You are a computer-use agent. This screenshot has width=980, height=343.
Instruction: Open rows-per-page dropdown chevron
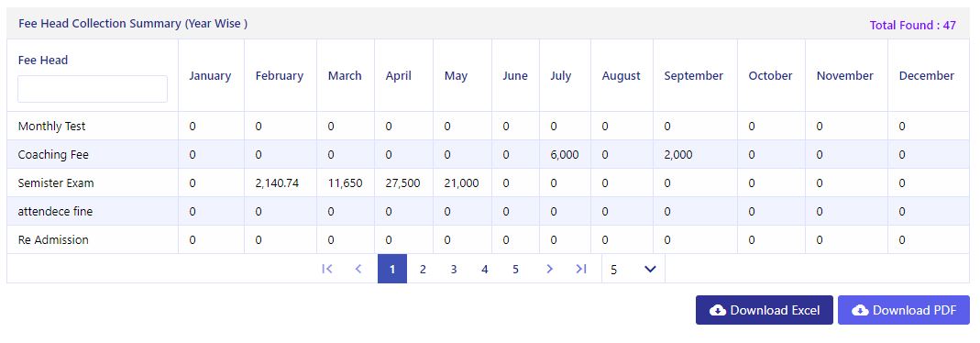coord(650,270)
